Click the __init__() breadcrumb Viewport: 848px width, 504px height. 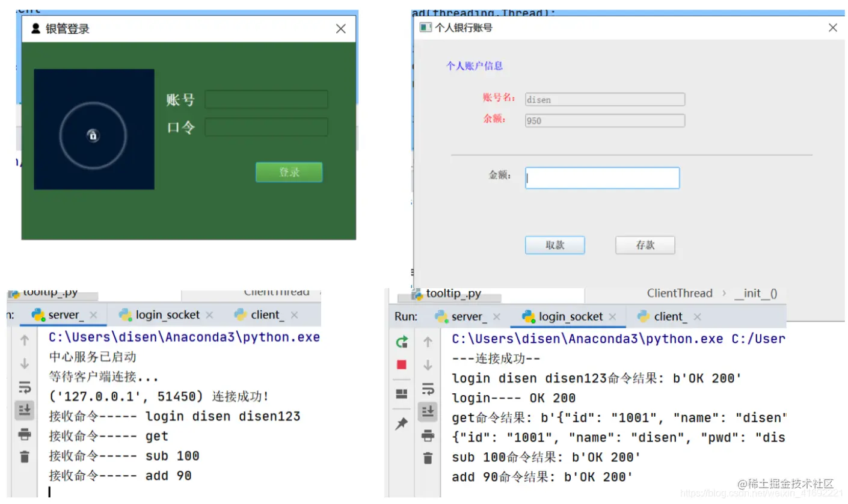[x=756, y=293]
